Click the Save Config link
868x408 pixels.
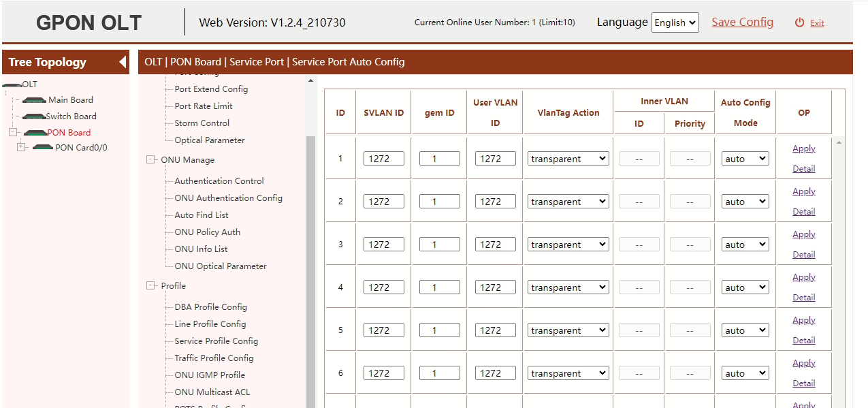742,22
